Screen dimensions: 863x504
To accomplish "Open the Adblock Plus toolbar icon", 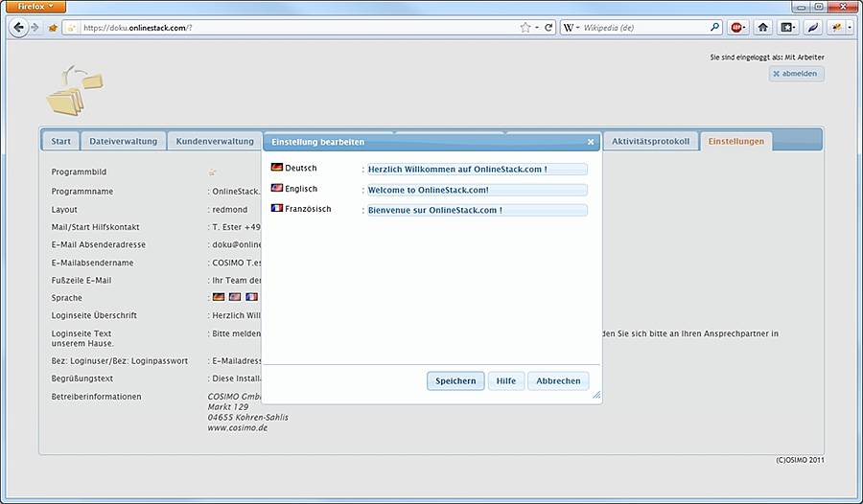I will click(737, 27).
